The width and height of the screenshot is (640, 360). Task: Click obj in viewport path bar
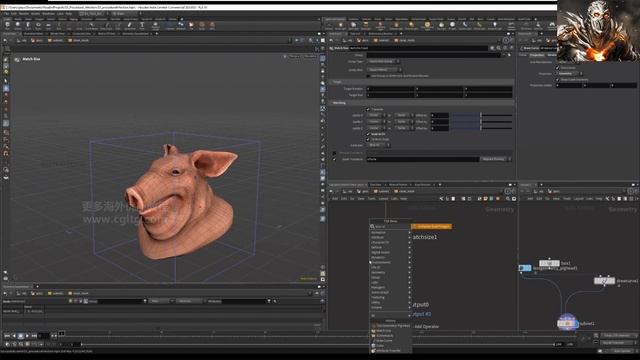[x=22, y=40]
